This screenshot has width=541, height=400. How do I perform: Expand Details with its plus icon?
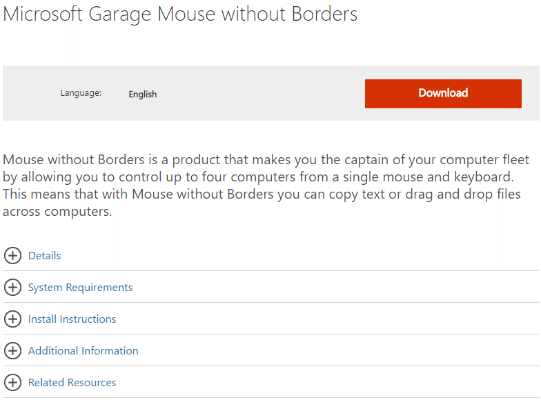pos(13,255)
